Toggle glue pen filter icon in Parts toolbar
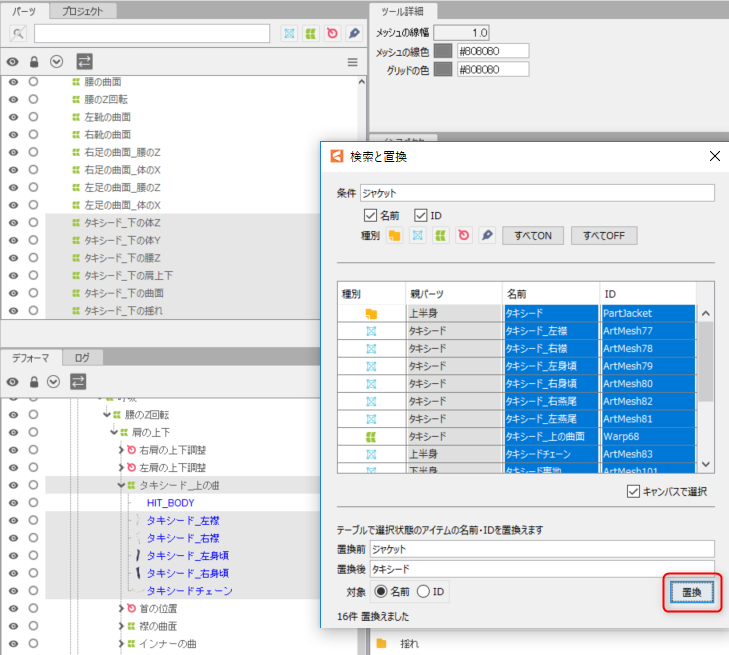The height and width of the screenshot is (655, 729). (354, 33)
